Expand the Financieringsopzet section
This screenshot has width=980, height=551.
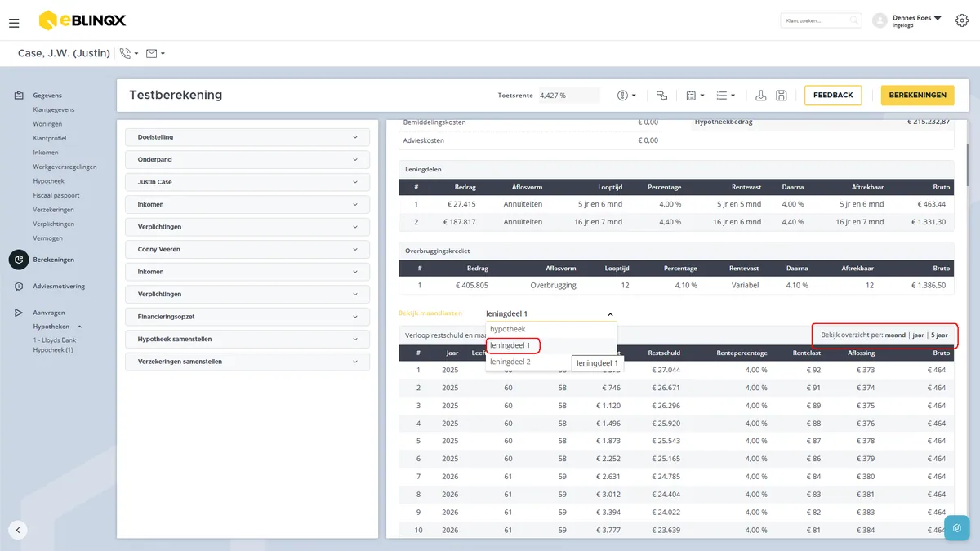[x=247, y=317]
